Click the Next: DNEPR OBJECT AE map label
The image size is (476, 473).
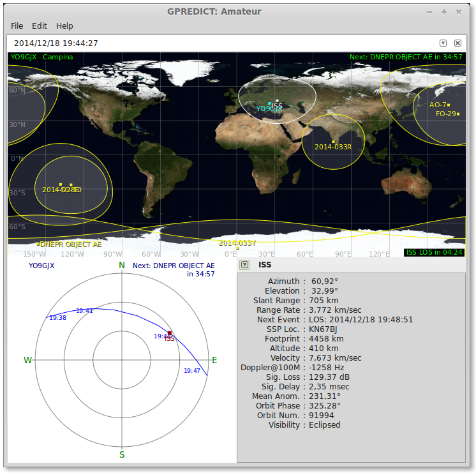[406, 57]
